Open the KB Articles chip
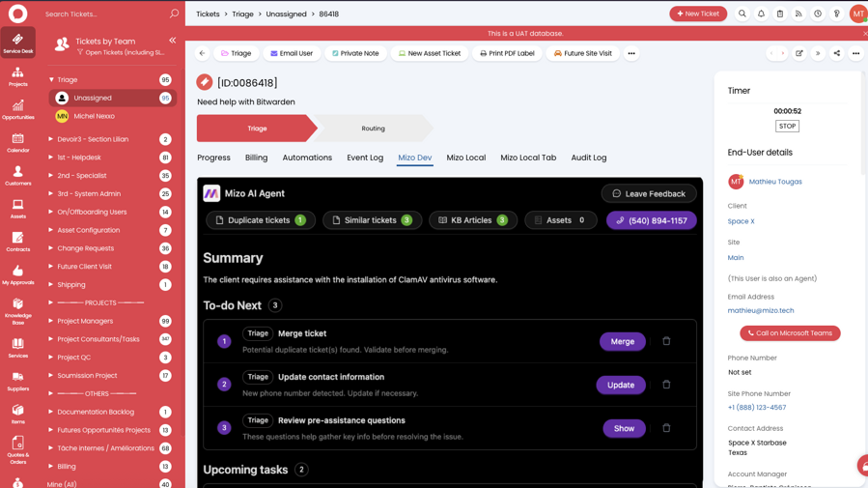Viewport: 868px width, 488px height. pyautogui.click(x=473, y=220)
